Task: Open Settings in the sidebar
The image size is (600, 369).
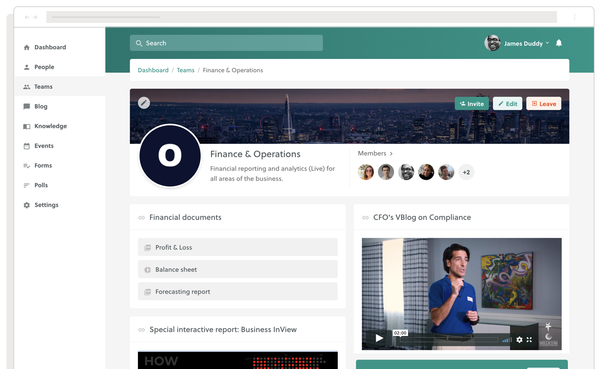Action: pyautogui.click(x=60, y=205)
